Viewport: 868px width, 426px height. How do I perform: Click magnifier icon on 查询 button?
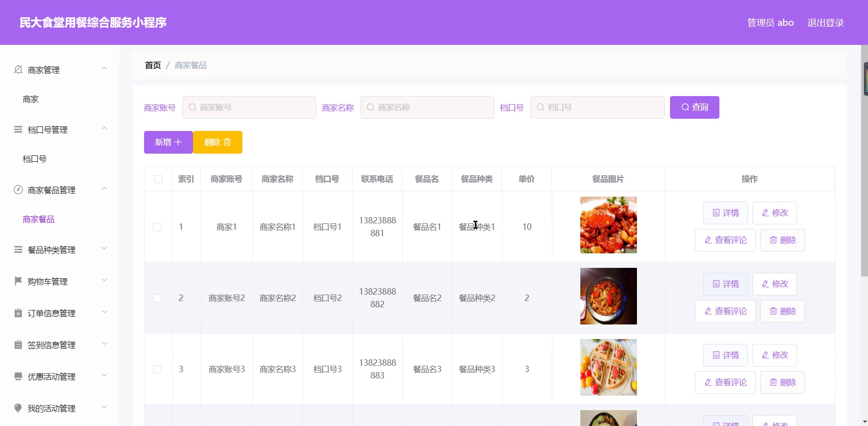685,107
